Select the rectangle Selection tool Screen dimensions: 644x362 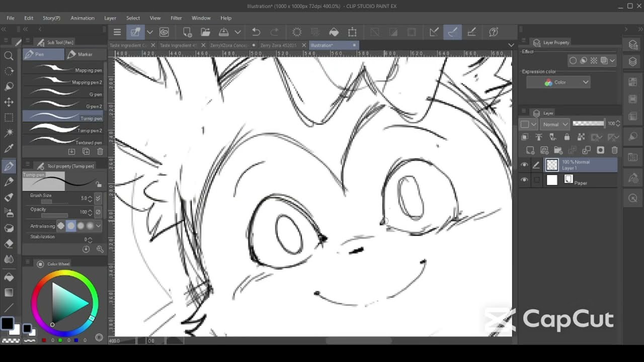click(x=9, y=118)
